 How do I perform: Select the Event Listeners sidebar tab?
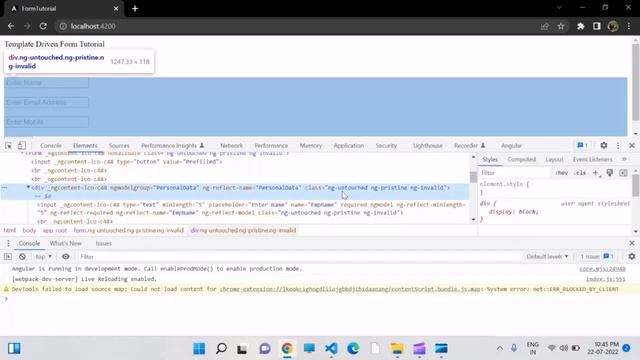coord(592,159)
